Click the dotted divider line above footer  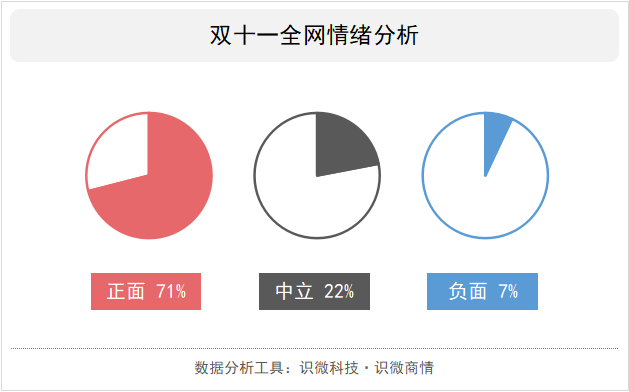point(314,349)
